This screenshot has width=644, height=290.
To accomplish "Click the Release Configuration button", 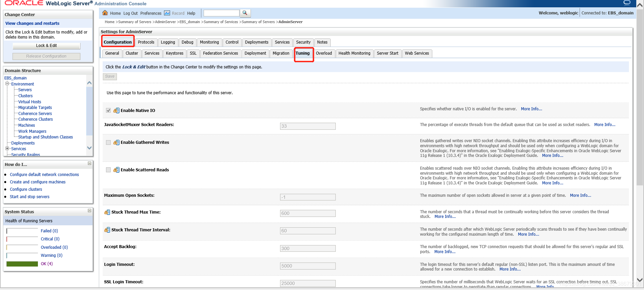I will (x=47, y=56).
